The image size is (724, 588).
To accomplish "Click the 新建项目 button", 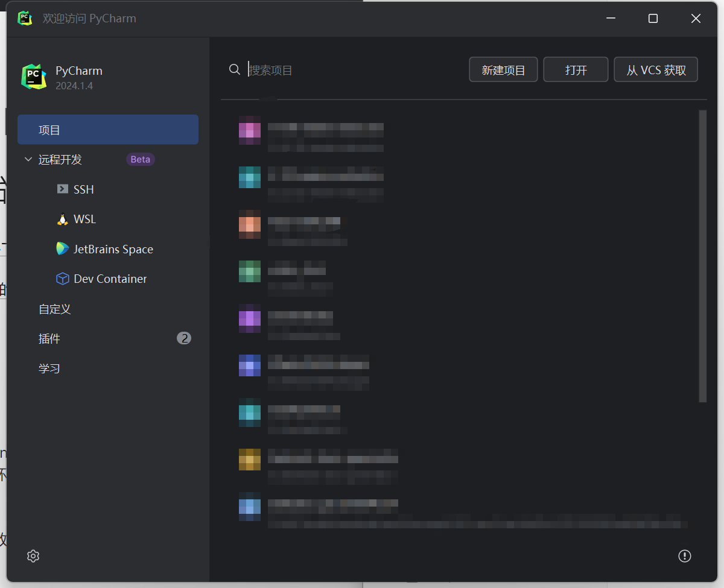I will (x=503, y=70).
